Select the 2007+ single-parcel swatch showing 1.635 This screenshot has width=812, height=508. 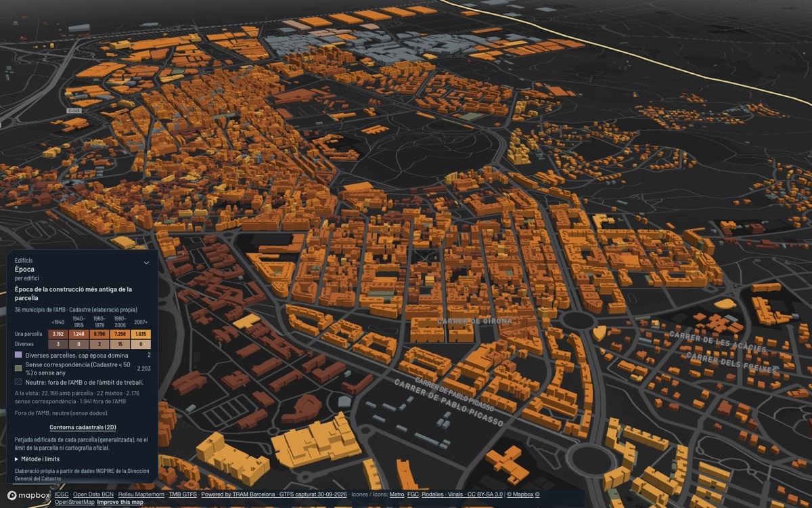141,334
